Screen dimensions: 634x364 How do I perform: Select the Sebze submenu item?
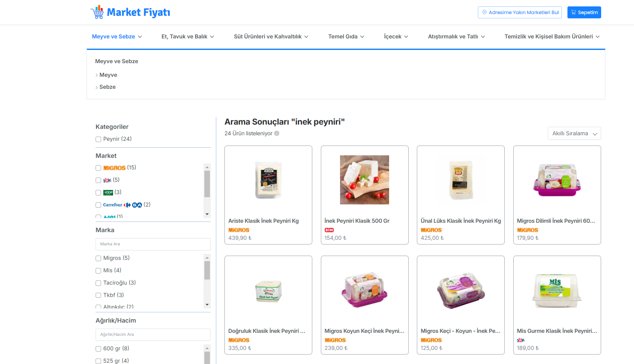(108, 87)
